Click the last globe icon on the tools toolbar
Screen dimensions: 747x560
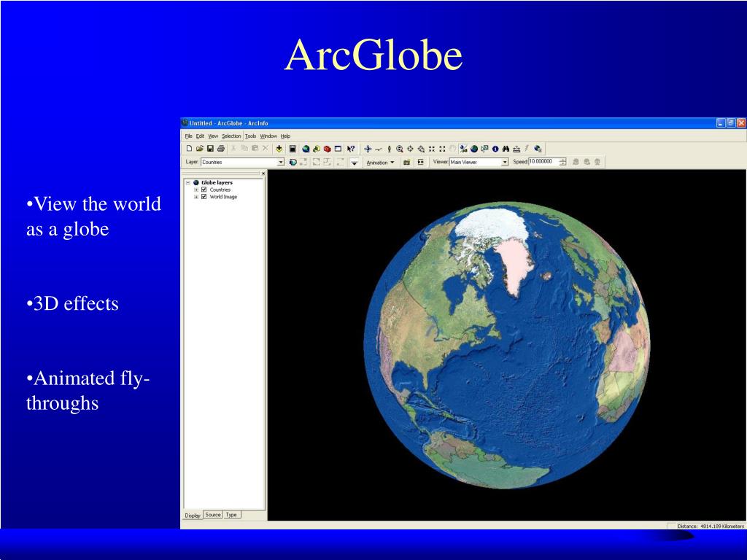(x=537, y=149)
